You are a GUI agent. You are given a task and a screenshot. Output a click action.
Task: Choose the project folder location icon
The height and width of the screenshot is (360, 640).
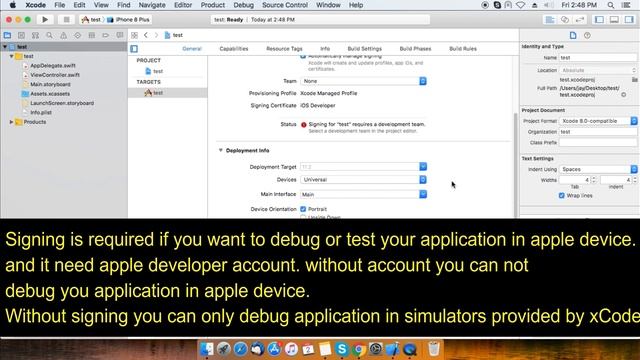point(634,80)
